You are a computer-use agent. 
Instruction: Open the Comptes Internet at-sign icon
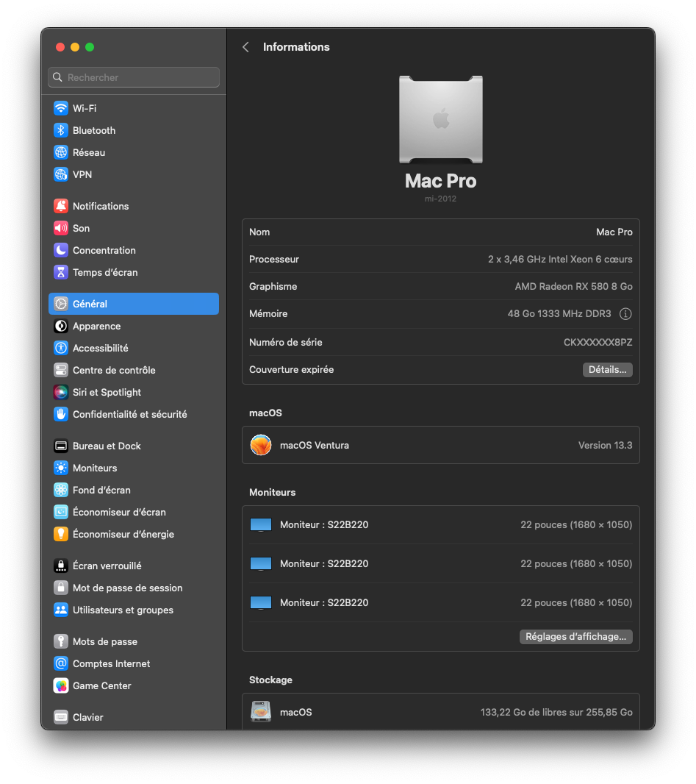(x=61, y=663)
